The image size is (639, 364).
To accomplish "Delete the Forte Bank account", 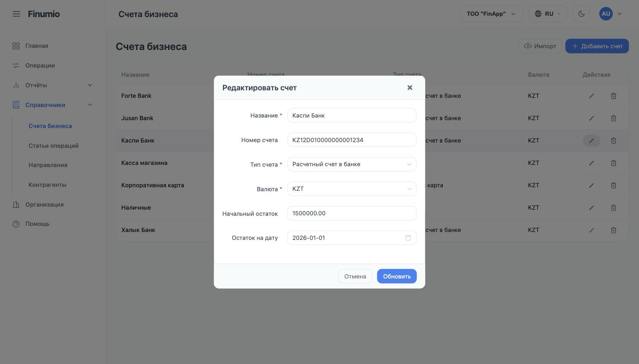I will tap(614, 96).
